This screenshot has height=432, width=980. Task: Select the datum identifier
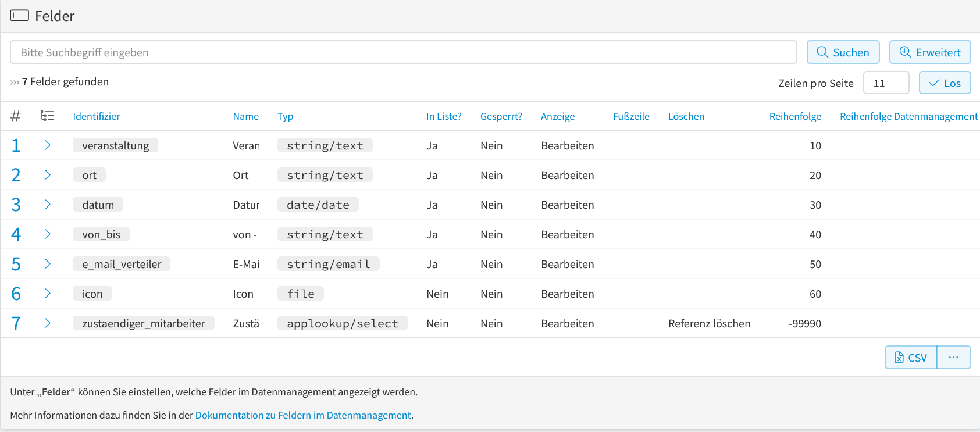coord(98,205)
